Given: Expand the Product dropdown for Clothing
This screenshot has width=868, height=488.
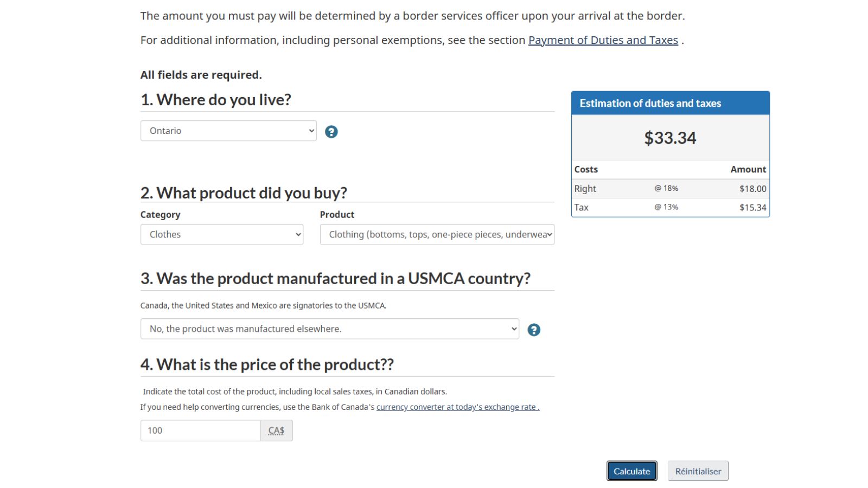Looking at the screenshot, I should tap(437, 234).
